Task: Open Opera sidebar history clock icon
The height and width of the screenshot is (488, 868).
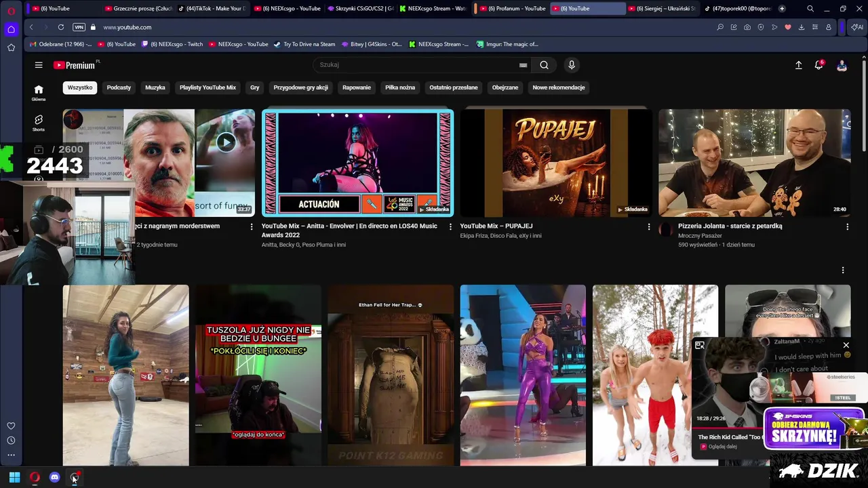Action: click(11, 441)
